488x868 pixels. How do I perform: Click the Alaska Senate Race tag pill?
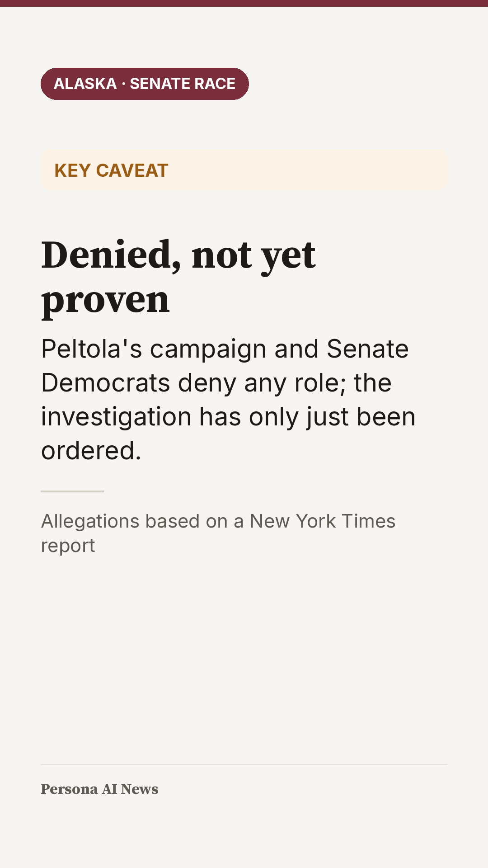145,84
